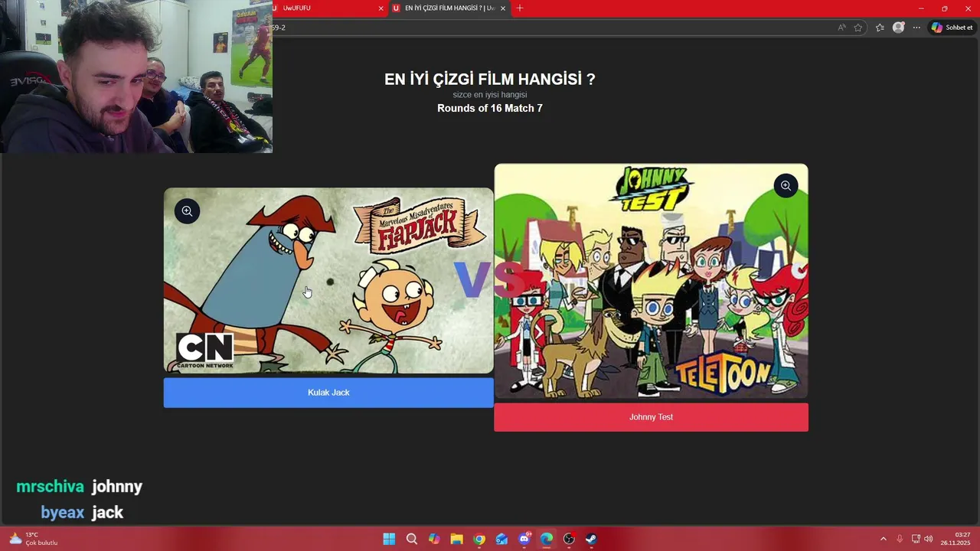Select the Flapjack cartoon picture

(328, 281)
